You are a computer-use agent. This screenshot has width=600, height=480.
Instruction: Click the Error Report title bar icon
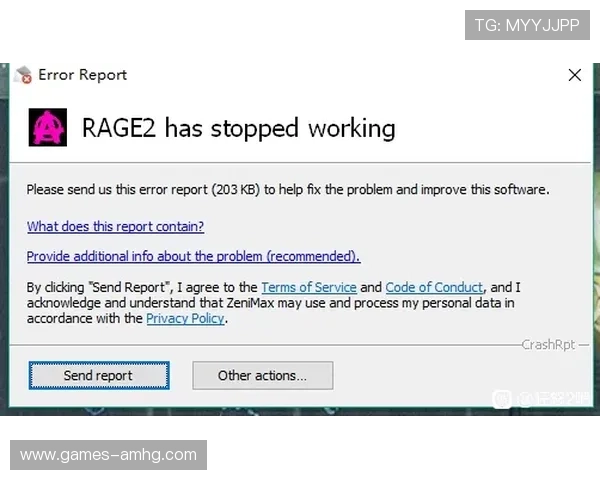coord(23,75)
